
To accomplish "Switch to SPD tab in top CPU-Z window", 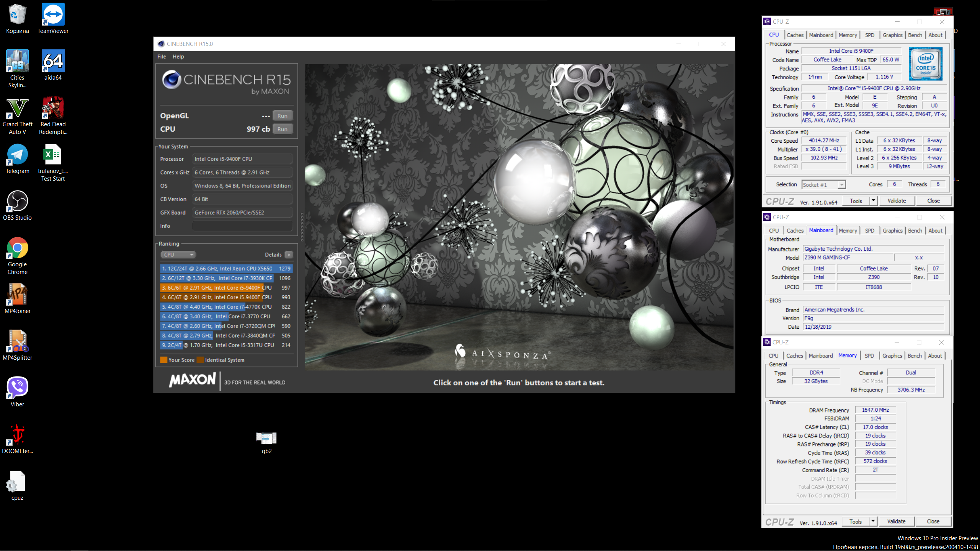I will 870,35.
